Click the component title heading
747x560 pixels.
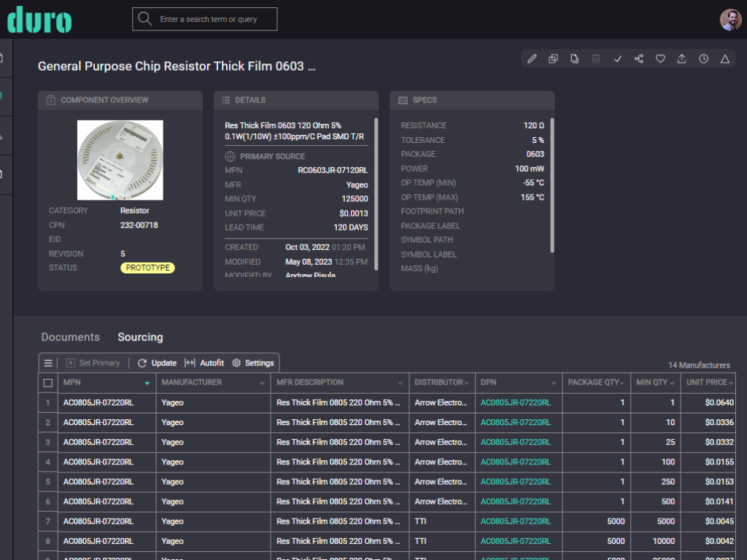point(177,66)
